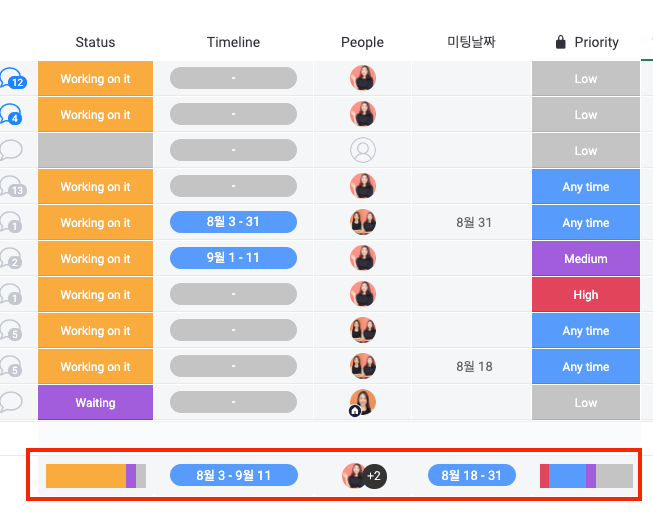Click the Status column header
The height and width of the screenshot is (513, 653).
[x=95, y=42]
